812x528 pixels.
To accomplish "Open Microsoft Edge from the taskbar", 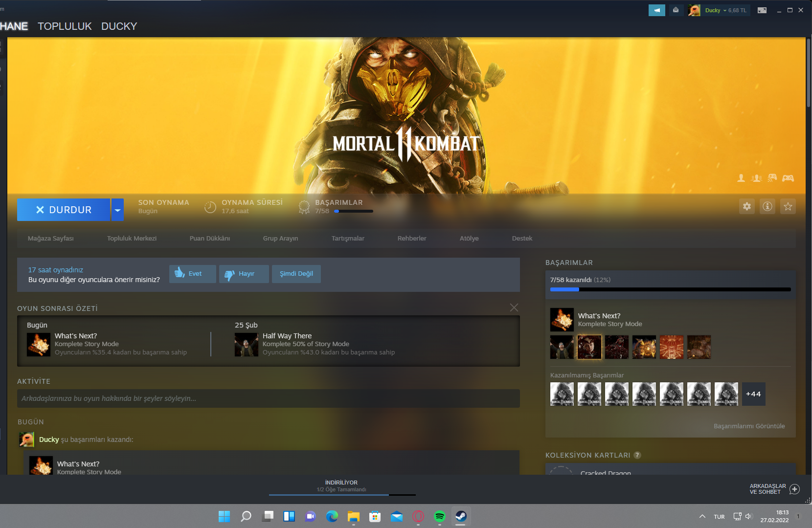I will [332, 516].
